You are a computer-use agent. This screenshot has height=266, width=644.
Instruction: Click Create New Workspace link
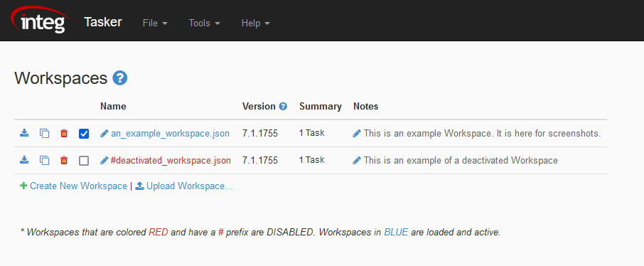[x=78, y=186]
